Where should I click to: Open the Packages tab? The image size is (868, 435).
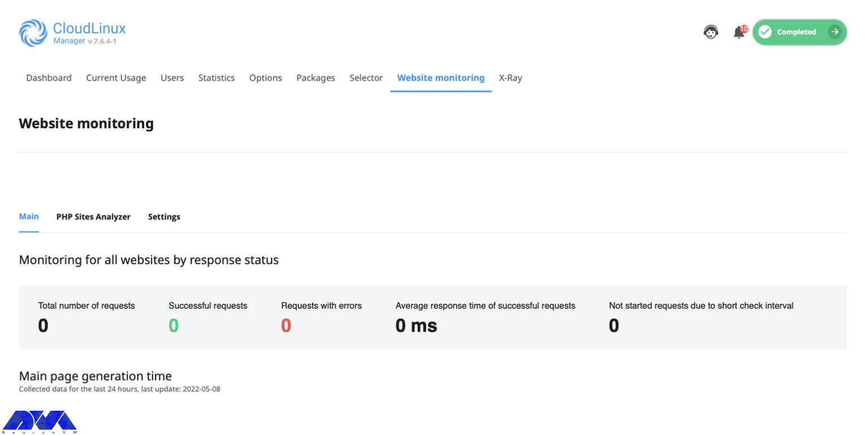coord(316,78)
